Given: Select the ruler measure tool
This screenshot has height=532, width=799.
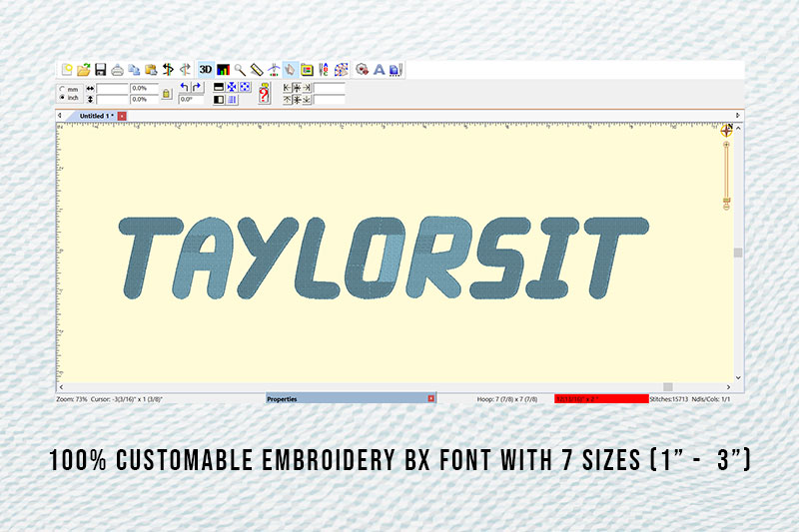Looking at the screenshot, I should point(257,70).
